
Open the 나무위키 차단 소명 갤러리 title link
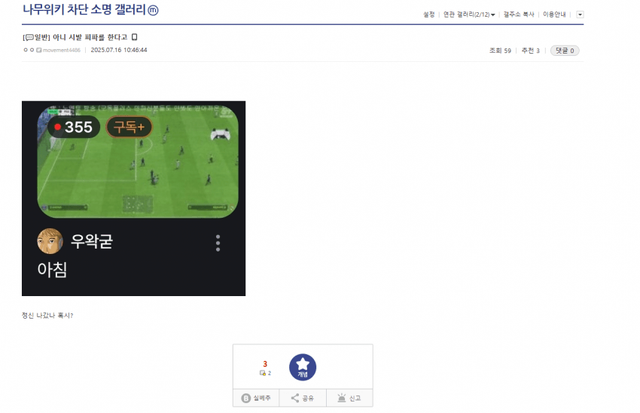click(x=84, y=10)
